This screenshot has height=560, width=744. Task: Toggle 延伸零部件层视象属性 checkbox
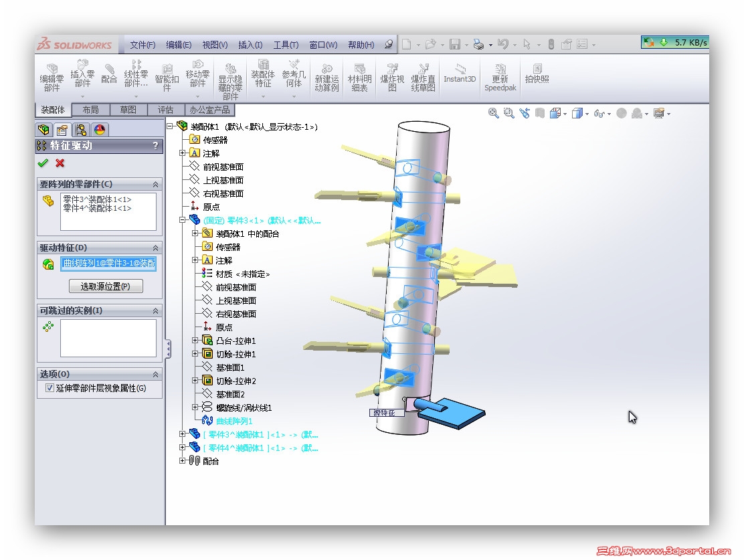(50, 388)
